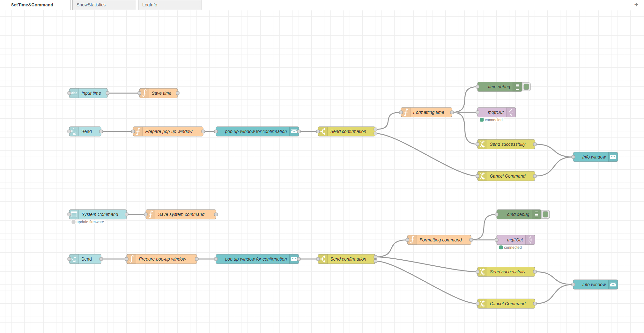Click the envelope icon on top Info window node
The height and width of the screenshot is (333, 644).
coord(613,157)
